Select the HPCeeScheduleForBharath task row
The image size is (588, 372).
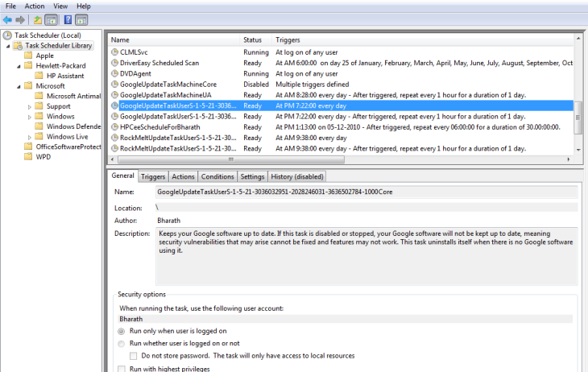341,127
